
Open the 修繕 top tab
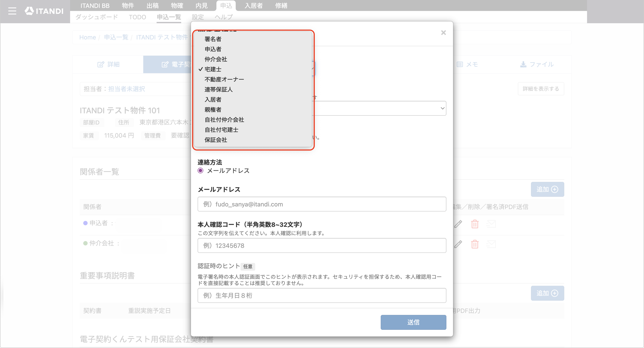[x=281, y=5]
